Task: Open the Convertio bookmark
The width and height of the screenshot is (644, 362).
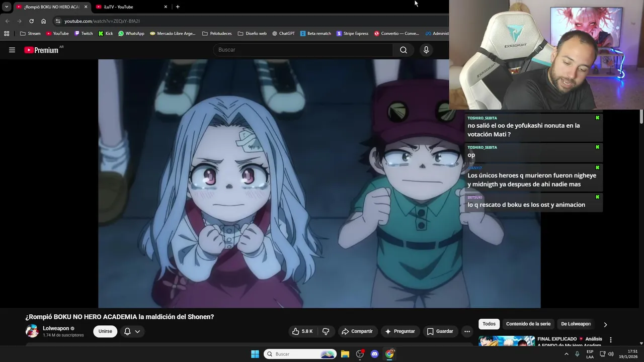Action: coord(396,34)
